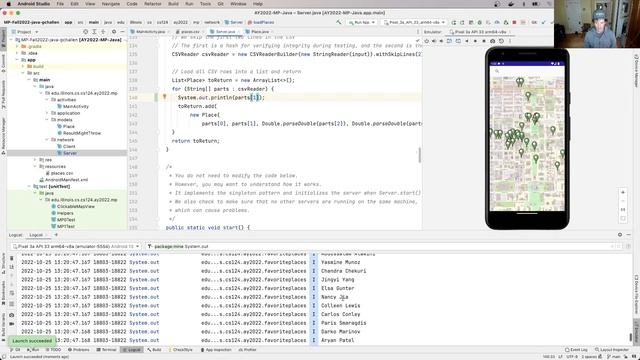Open the Build menu
The width and height of the screenshot is (640, 360).
(173, 4)
